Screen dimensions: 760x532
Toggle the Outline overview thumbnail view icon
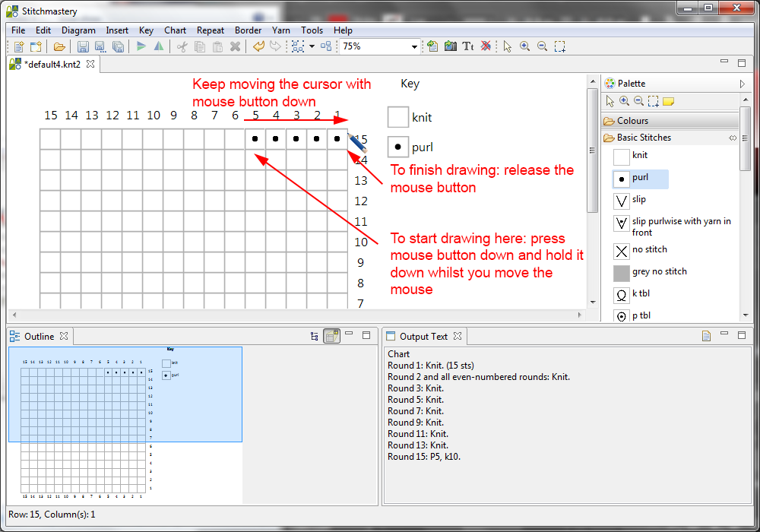pyautogui.click(x=331, y=336)
